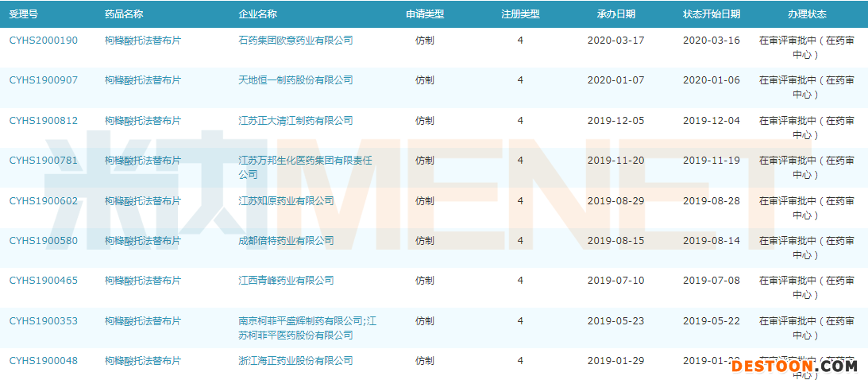Click the 企业名称 column header
Image resolution: width=868 pixels, height=384 pixels.
[257, 14]
